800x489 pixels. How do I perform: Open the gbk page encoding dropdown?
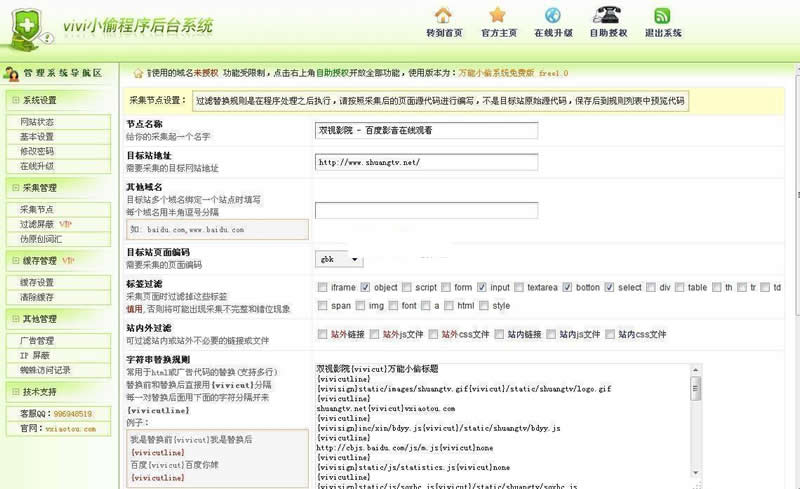340,259
